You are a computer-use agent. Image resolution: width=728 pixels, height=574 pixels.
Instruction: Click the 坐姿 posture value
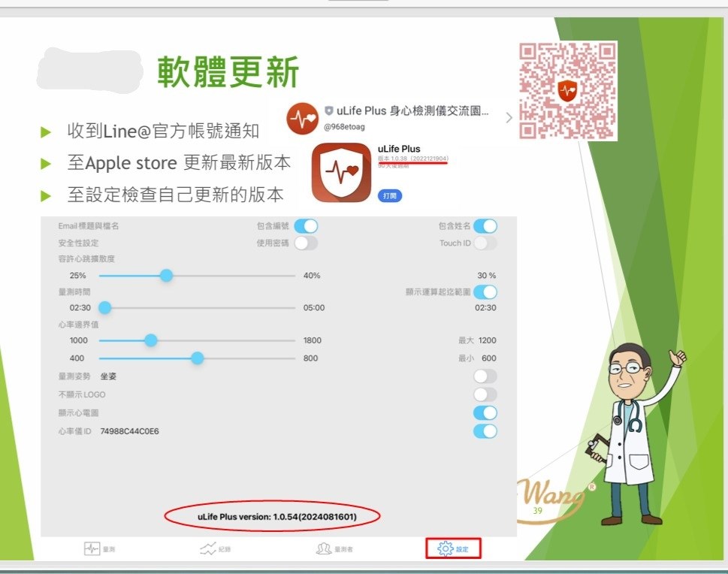click(108, 376)
